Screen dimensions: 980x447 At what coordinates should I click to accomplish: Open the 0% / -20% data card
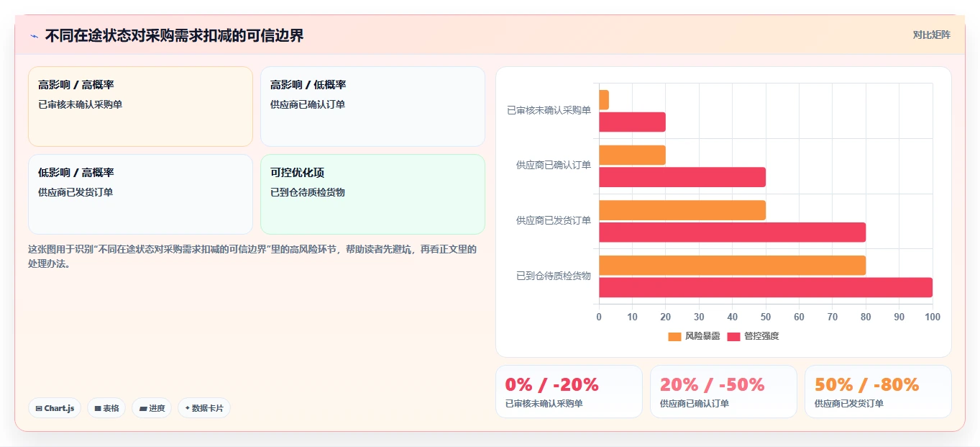[x=569, y=392]
